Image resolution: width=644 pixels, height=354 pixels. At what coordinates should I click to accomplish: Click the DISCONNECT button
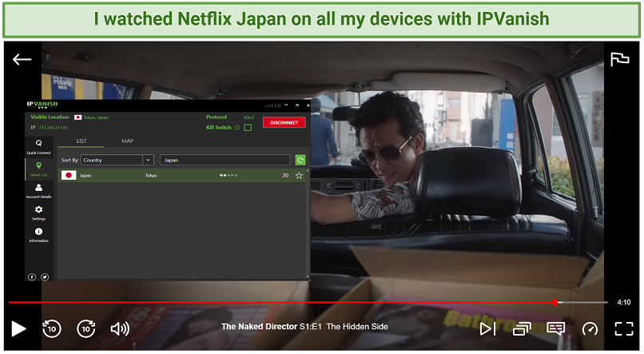pyautogui.click(x=284, y=122)
